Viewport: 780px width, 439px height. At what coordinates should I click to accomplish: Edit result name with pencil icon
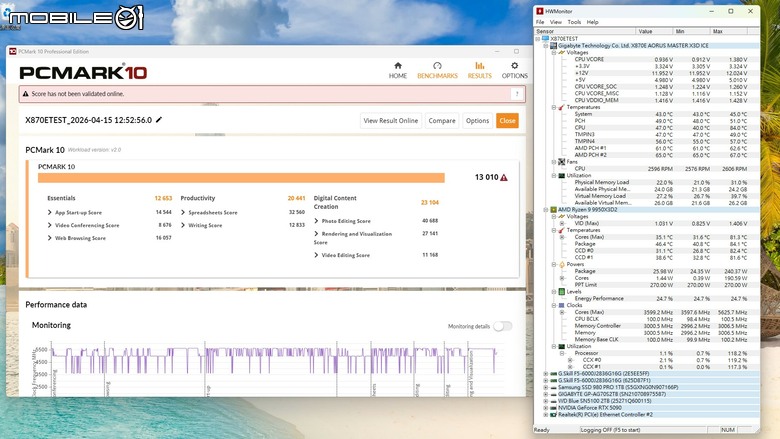click(159, 120)
